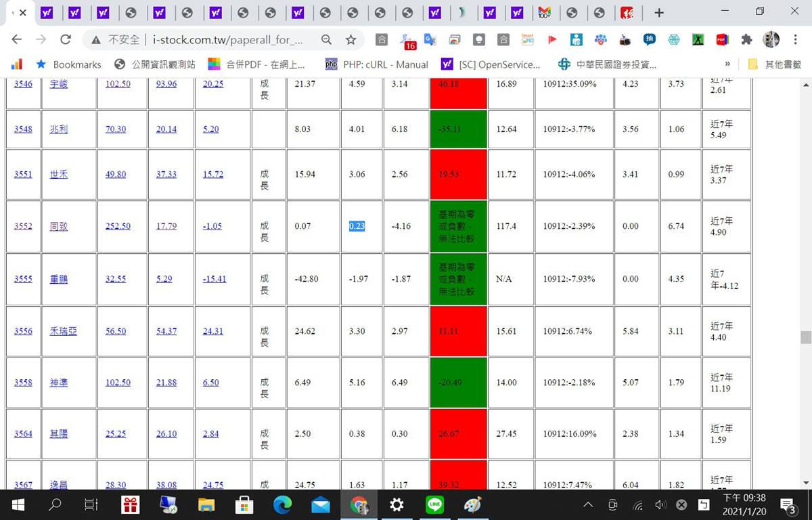Reload the page with the refresh button

pyautogui.click(x=66, y=40)
